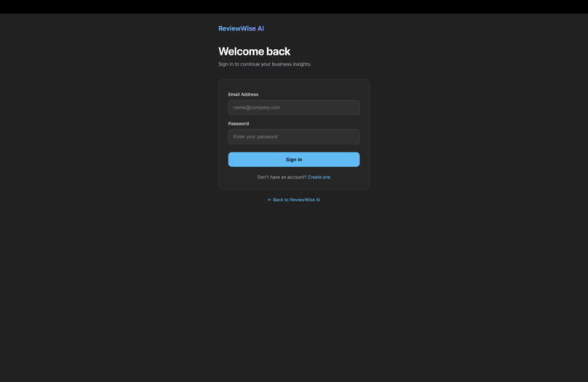Select 'Sign in to continue your business insights' text
Image resolution: width=588 pixels, height=382 pixels.
(x=265, y=64)
